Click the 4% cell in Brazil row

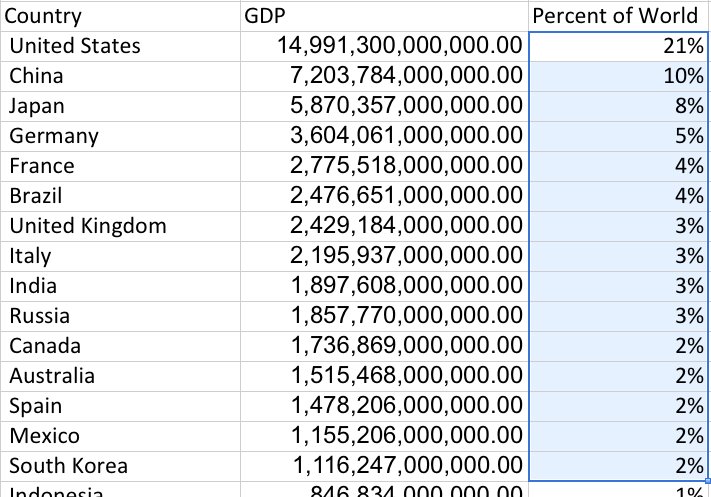(618, 196)
